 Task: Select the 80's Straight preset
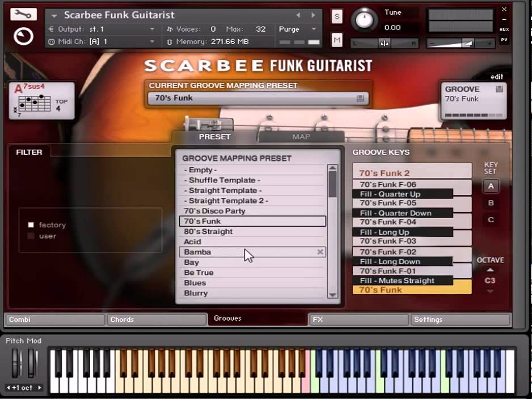pyautogui.click(x=252, y=232)
